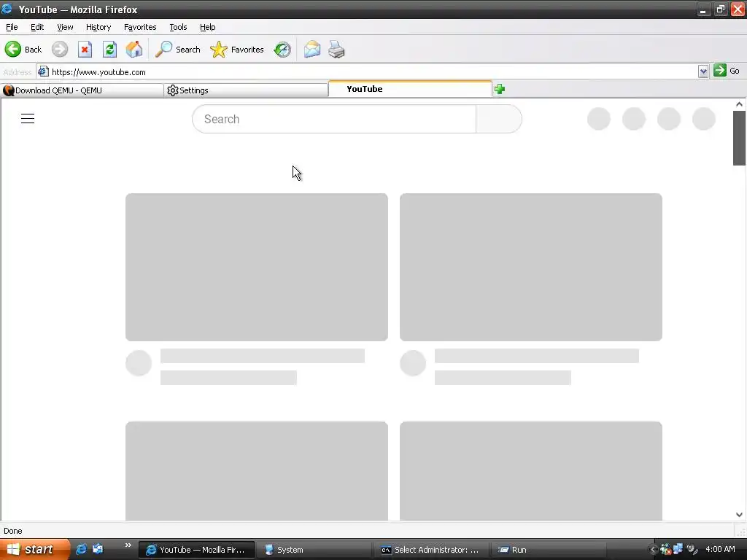
Task: Click the 'Done' text in status bar
Action: pyautogui.click(x=13, y=531)
